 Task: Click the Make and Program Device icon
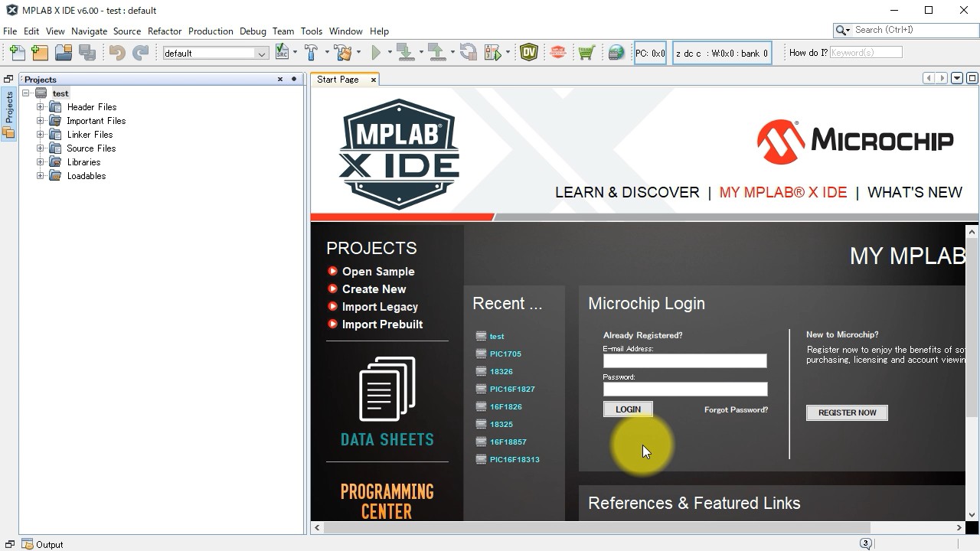point(406,53)
